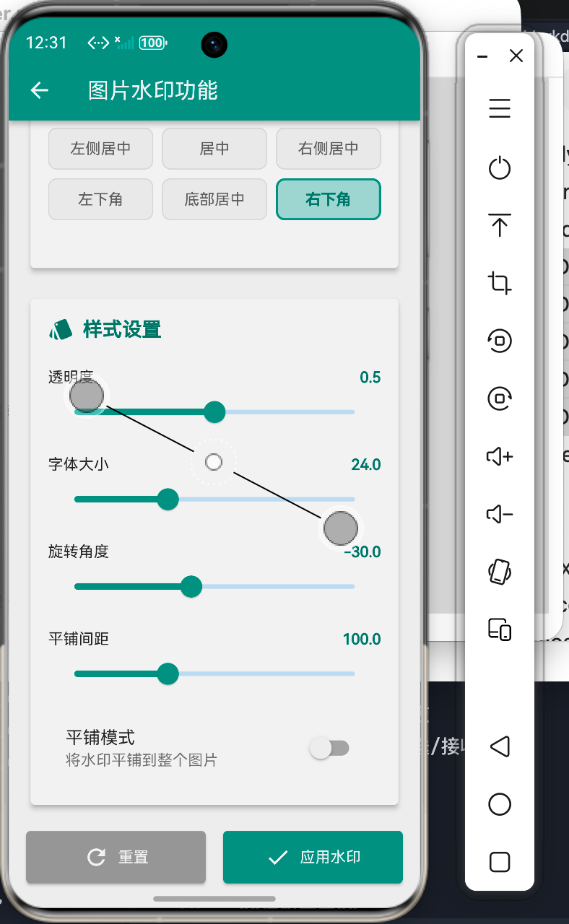Decrease volume with the speaker minus icon
569x924 pixels.
tap(500, 514)
